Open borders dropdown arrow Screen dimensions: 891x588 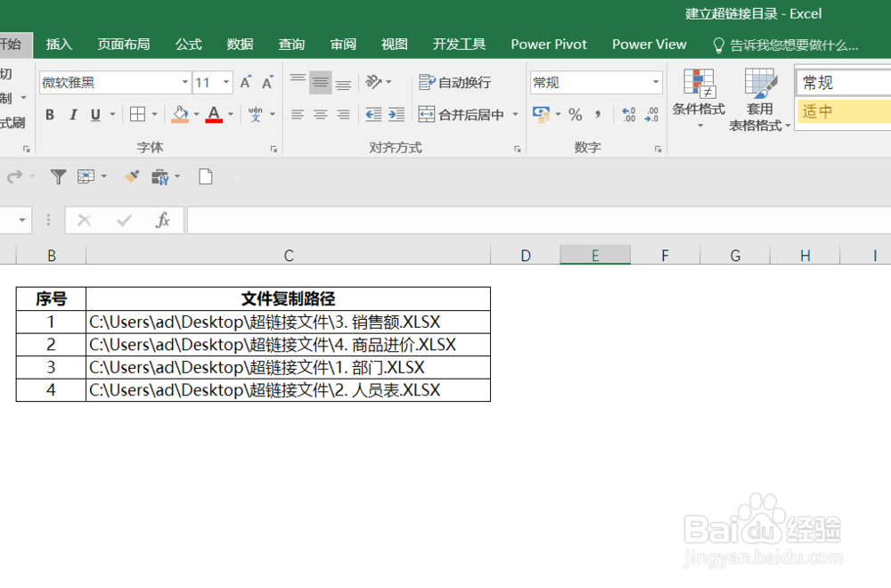pyautogui.click(x=154, y=115)
